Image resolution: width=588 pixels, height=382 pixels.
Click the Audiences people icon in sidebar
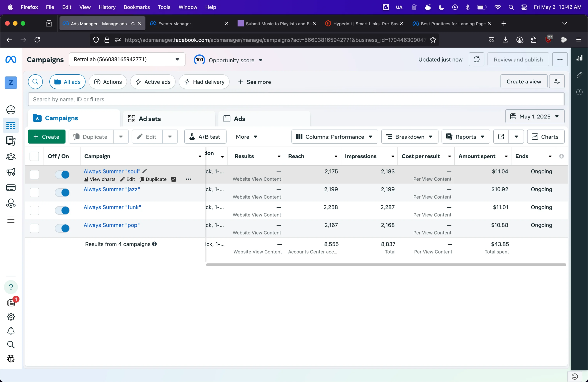click(x=11, y=156)
